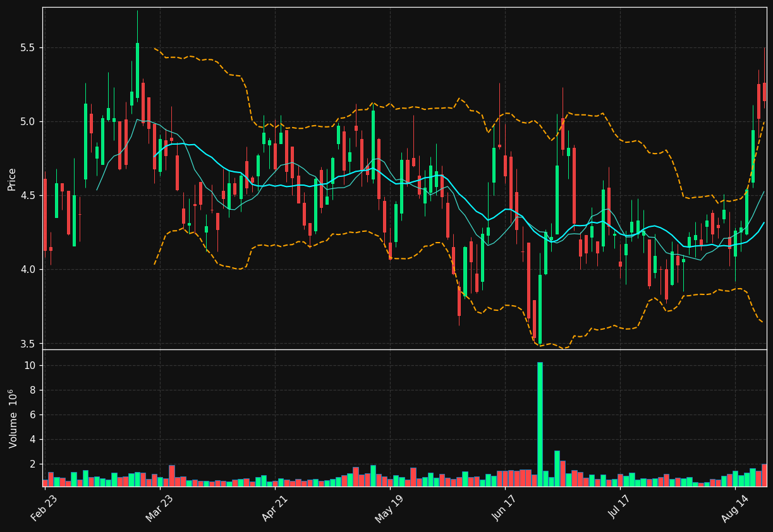Click the May 19 date label

[x=389, y=508]
